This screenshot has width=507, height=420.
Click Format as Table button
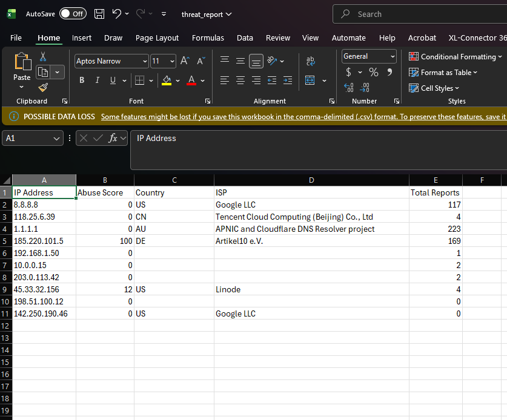[x=443, y=73]
